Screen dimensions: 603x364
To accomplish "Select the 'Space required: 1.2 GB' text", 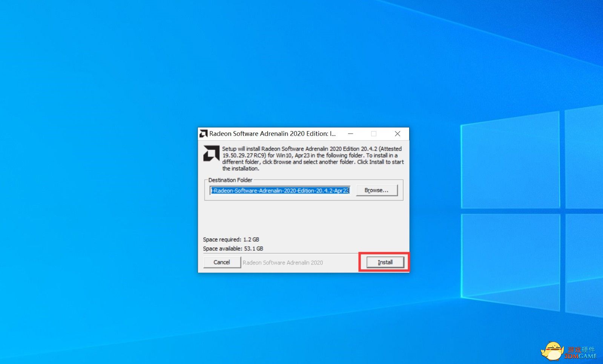I will (231, 240).
